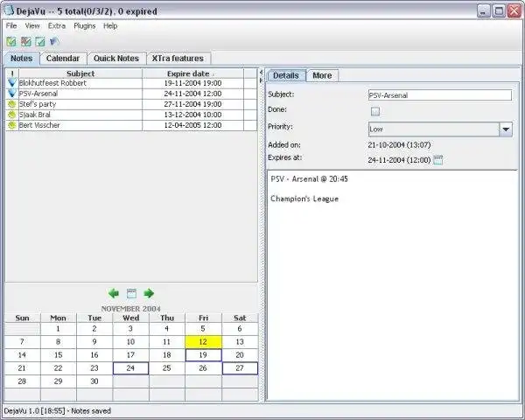Select day 21 in the calendar

coord(22,368)
